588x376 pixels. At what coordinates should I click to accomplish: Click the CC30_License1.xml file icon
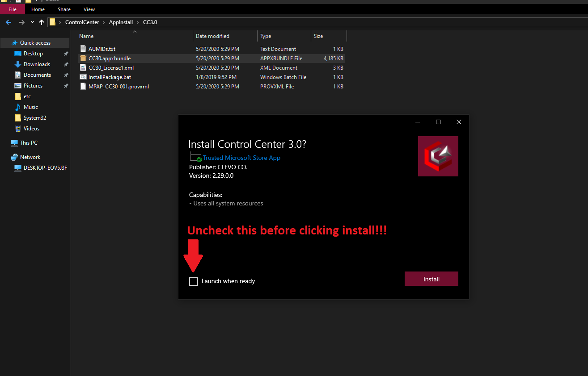(x=83, y=68)
